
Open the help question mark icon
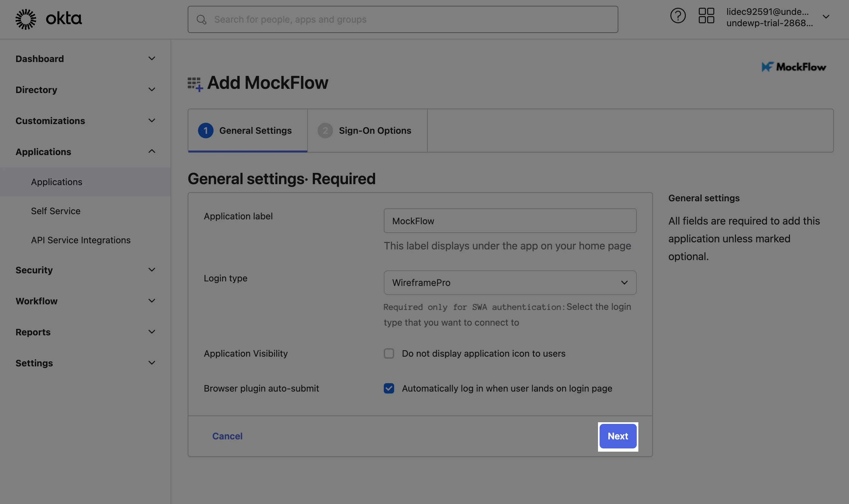pyautogui.click(x=678, y=16)
